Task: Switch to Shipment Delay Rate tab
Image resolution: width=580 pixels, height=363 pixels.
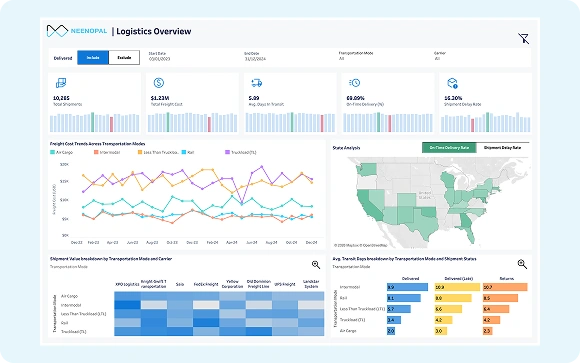Action: [x=502, y=148]
